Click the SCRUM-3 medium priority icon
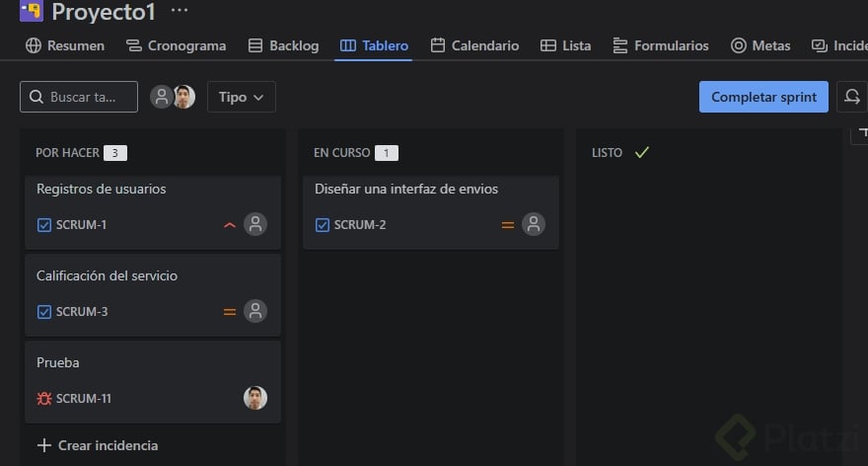This screenshot has width=868, height=466. click(x=230, y=312)
